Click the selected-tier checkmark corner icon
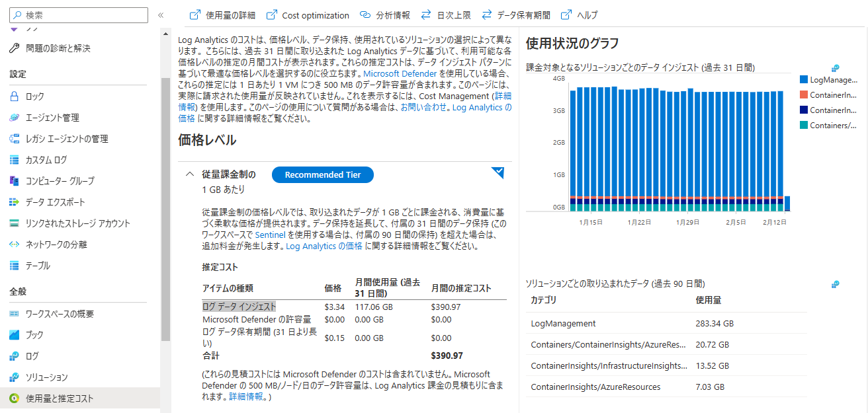This screenshot has height=413, width=868. [x=498, y=173]
